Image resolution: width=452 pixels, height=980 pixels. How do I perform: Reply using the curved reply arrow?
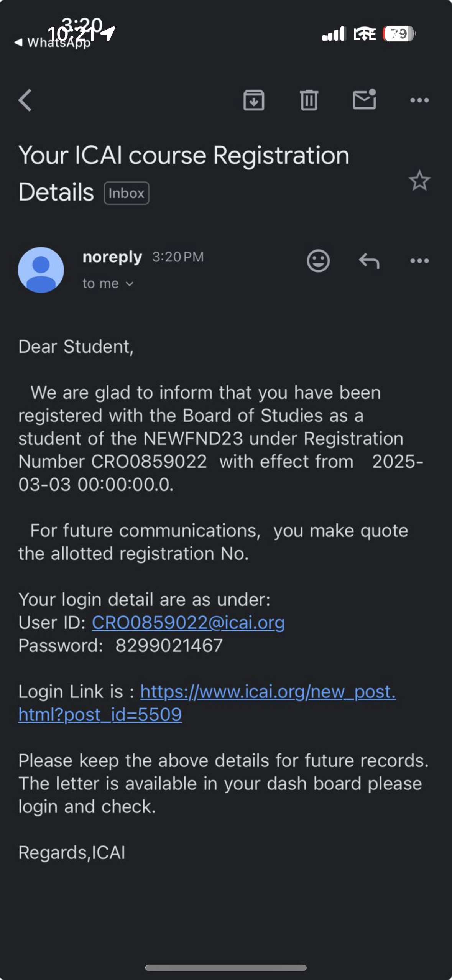[x=369, y=261]
